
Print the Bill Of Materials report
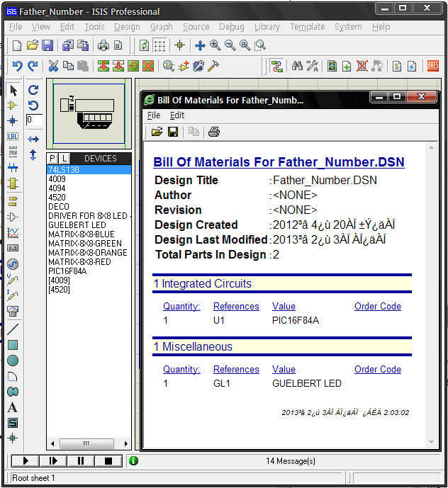(213, 132)
